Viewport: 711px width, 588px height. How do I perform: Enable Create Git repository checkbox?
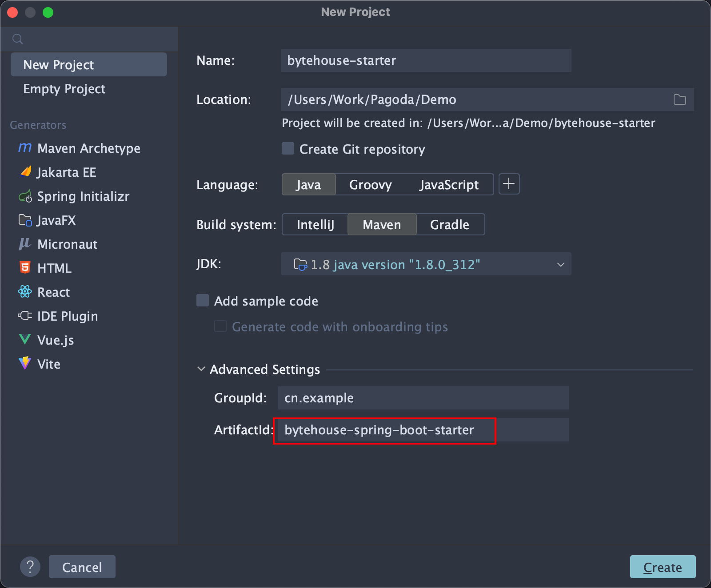288,148
